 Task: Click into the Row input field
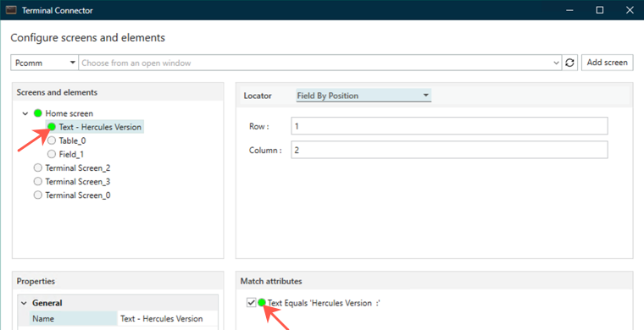point(449,126)
